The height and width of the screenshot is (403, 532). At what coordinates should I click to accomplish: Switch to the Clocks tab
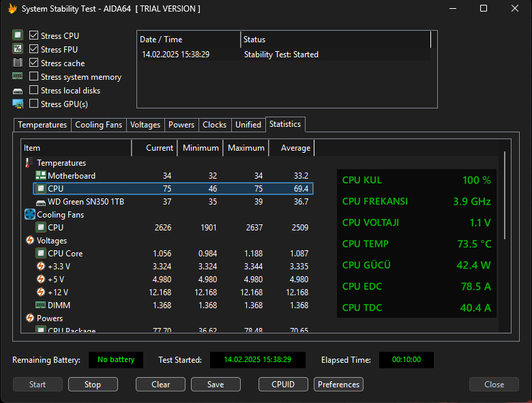pos(214,125)
